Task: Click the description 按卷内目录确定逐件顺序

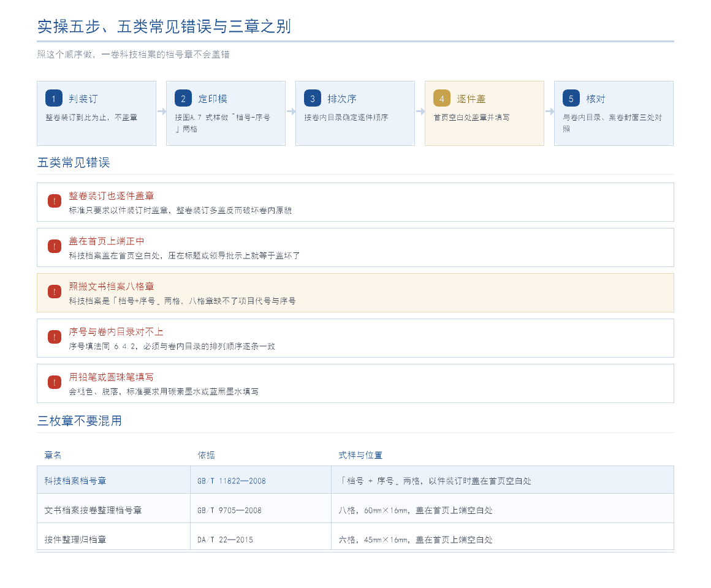Action: [346, 118]
